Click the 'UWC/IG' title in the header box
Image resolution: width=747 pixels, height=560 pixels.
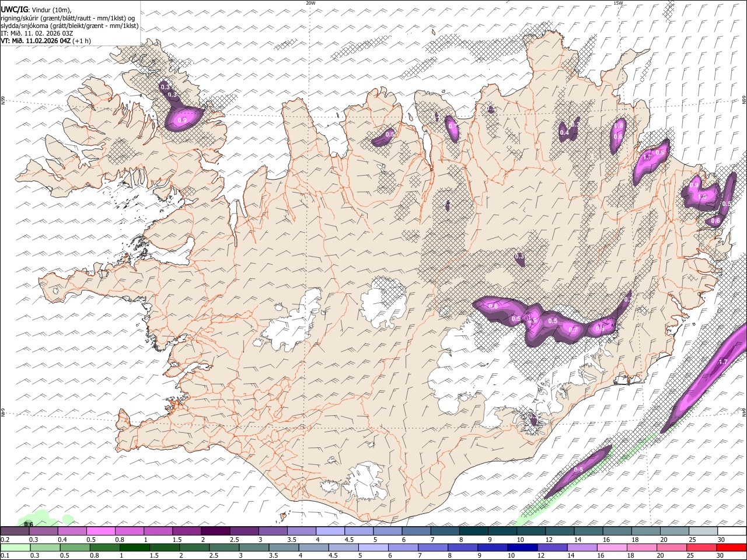click(x=14, y=9)
